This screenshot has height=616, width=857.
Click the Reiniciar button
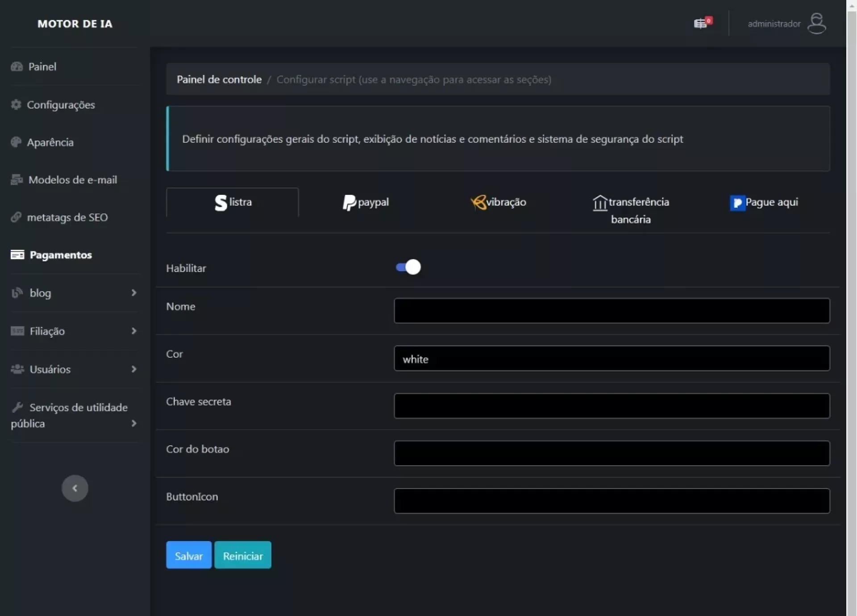coord(242,555)
